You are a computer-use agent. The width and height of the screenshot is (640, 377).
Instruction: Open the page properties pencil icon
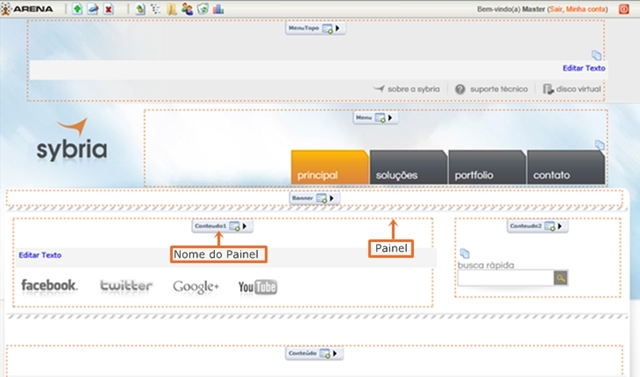tap(140, 9)
